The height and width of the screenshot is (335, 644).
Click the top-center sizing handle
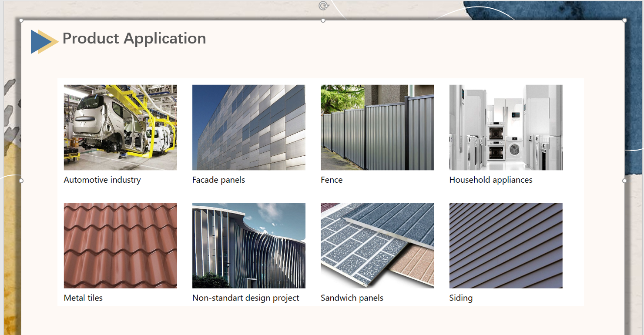point(323,20)
